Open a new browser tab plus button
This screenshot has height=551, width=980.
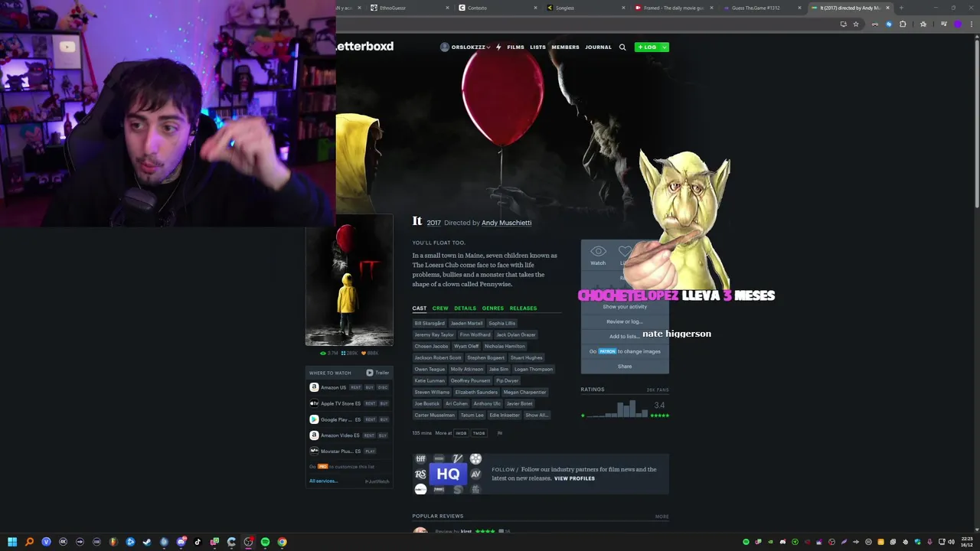click(901, 8)
